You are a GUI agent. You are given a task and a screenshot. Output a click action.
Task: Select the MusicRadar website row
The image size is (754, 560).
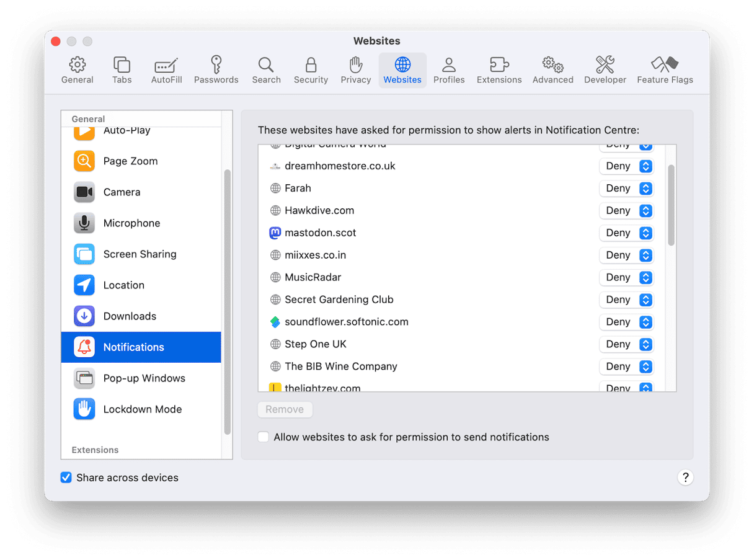(463, 277)
